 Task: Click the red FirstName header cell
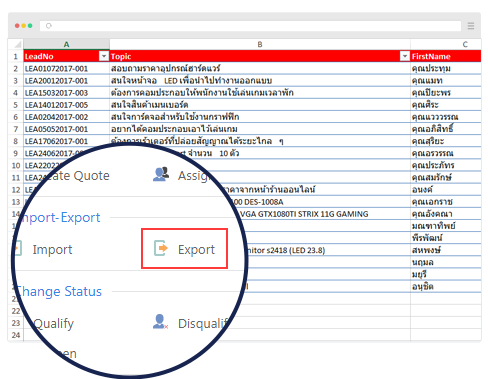pos(446,56)
